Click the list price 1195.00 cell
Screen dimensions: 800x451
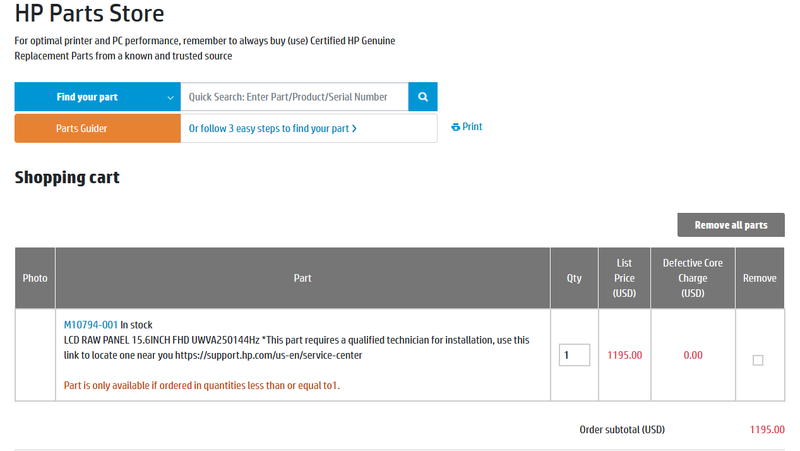pyautogui.click(x=624, y=355)
